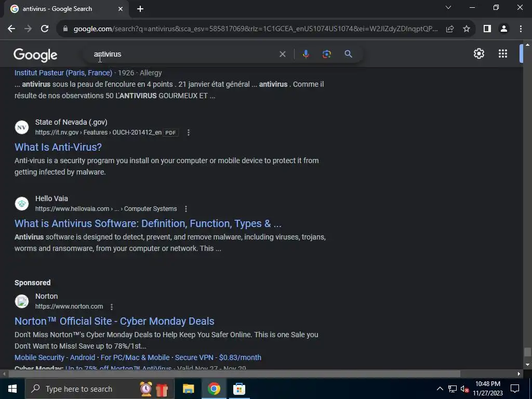The height and width of the screenshot is (399, 532).
Task: View site information via lock icon
Action: pyautogui.click(x=65, y=29)
